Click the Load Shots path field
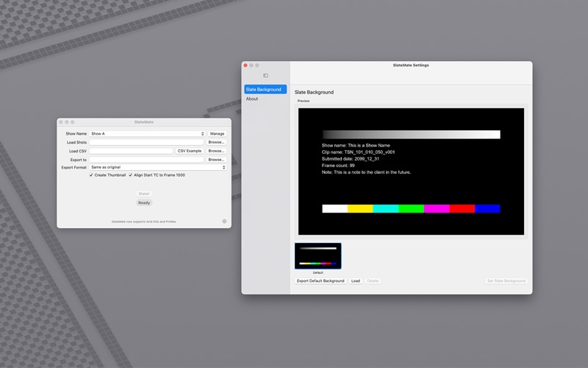This screenshot has width=588, height=368. pyautogui.click(x=146, y=142)
